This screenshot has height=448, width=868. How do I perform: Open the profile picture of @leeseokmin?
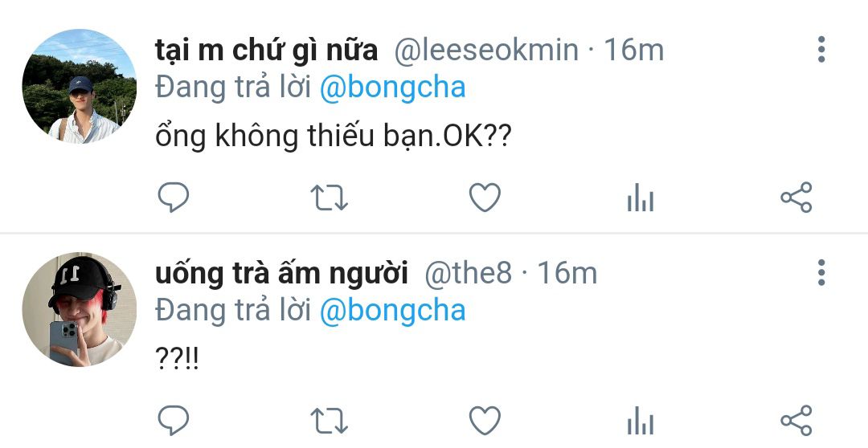(79, 87)
